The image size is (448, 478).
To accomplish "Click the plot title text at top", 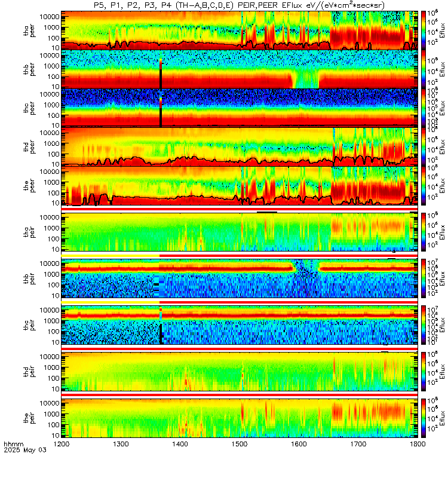I will click(x=239, y=5).
